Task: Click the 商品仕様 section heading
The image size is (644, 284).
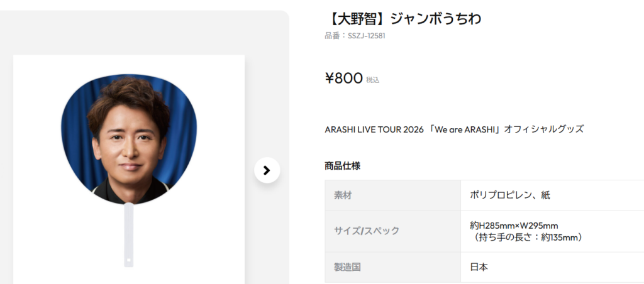Action: 342,166
